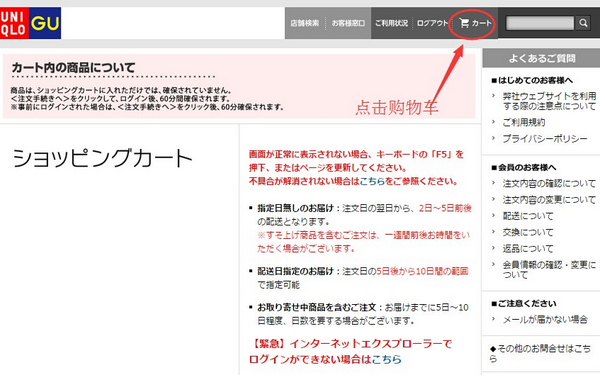
Task: Click the お取り寄せ中商品を含むご注文 text
Action: click(316, 307)
